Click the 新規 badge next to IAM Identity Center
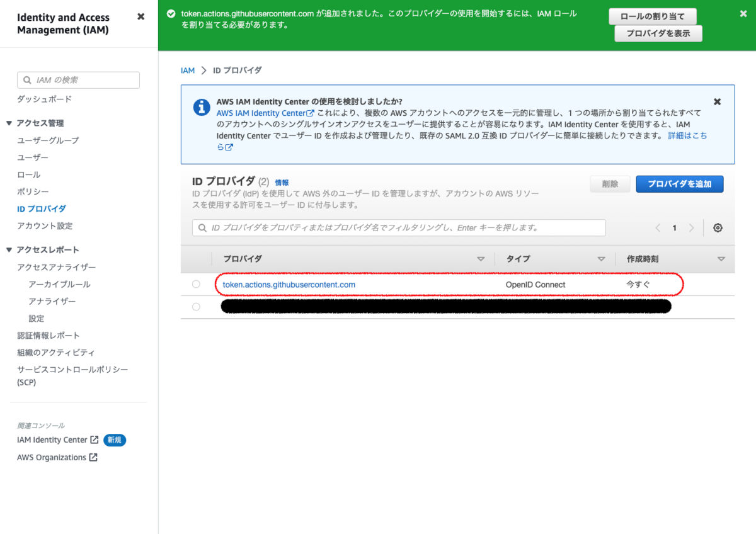This screenshot has width=756, height=534. (x=114, y=440)
